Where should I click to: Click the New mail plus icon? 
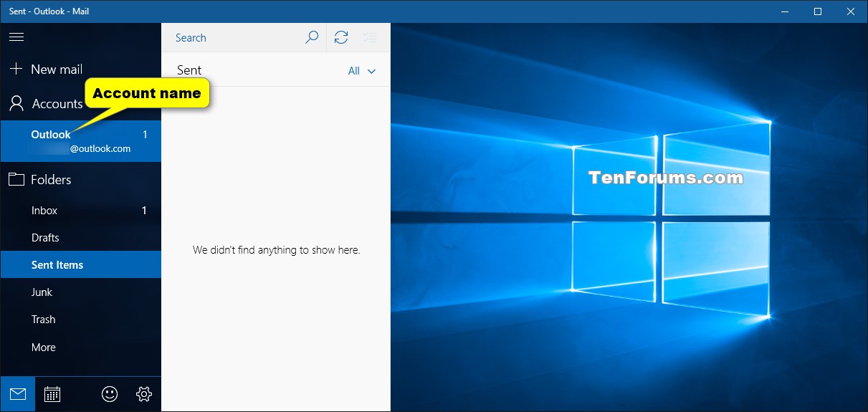[16, 69]
